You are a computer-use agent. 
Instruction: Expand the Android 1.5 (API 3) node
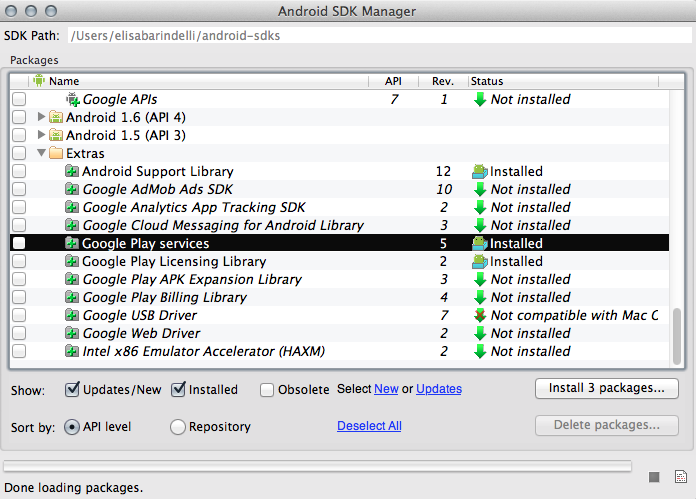point(41,135)
